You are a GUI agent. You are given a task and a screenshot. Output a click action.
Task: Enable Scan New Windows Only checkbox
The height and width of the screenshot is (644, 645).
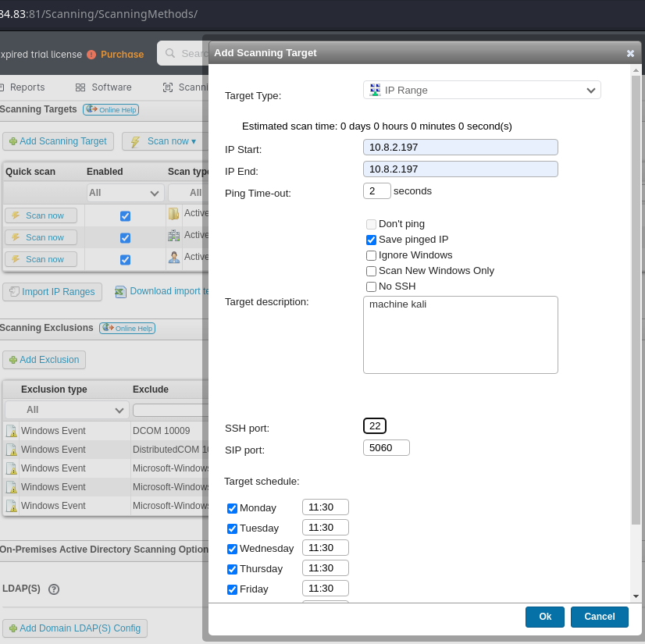pos(371,271)
